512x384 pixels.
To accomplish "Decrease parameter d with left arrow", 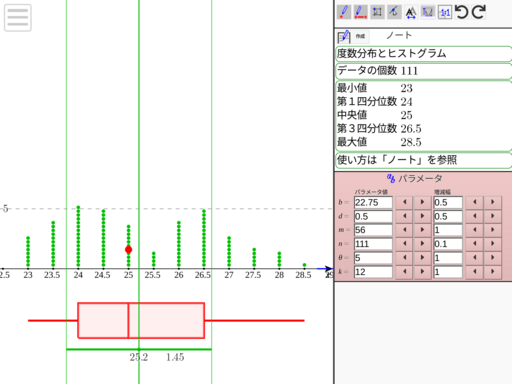I will tap(404, 216).
